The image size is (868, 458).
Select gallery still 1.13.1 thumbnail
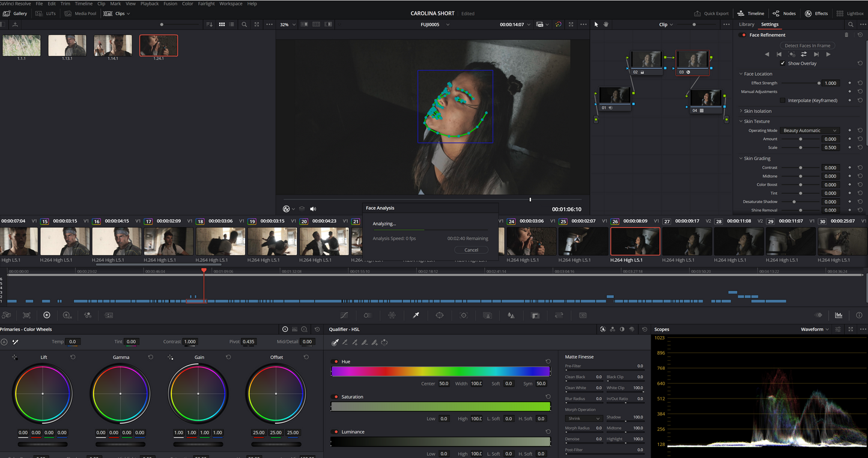[67, 46]
